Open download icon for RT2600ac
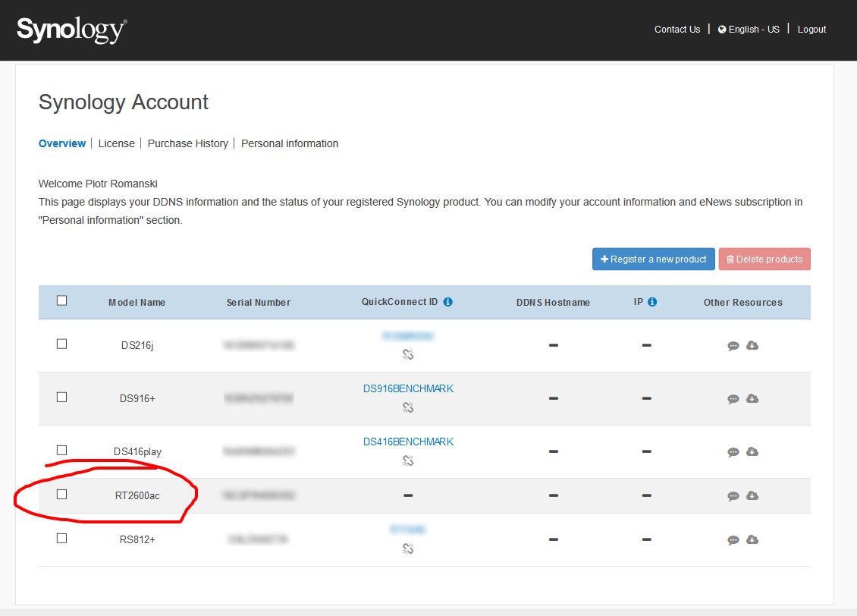The width and height of the screenshot is (857, 616). (752, 495)
